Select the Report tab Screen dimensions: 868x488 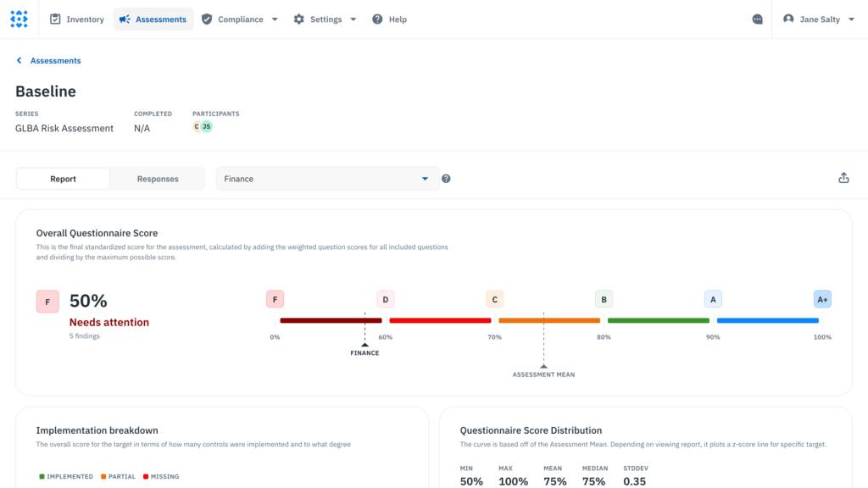point(63,179)
